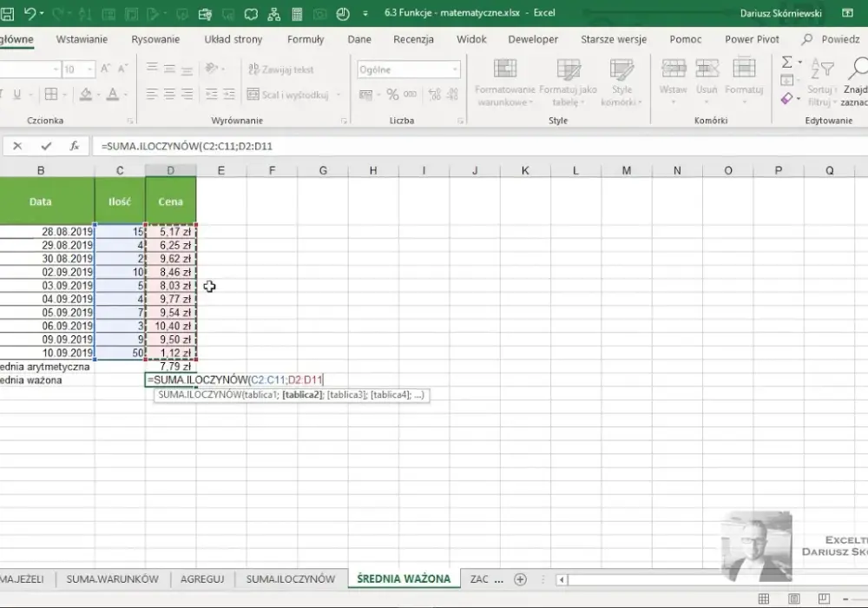The image size is (868, 608).
Task: Open the Formatuj cells menu
Action: [744, 82]
